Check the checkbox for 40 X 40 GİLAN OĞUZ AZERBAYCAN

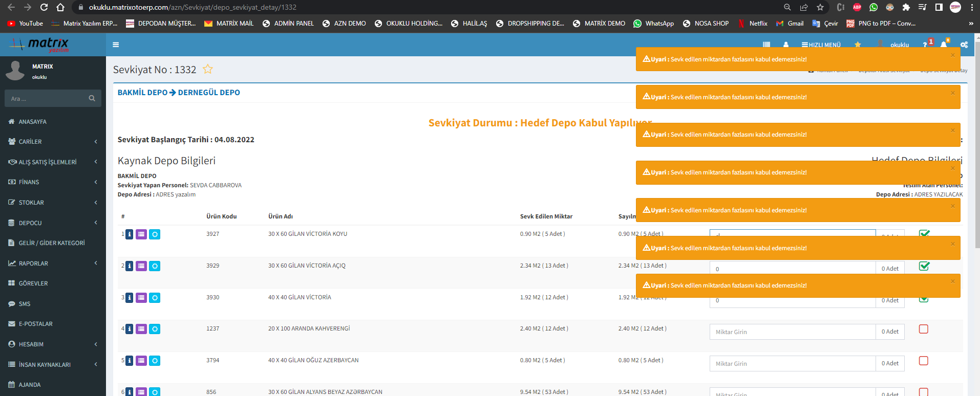coord(924,361)
